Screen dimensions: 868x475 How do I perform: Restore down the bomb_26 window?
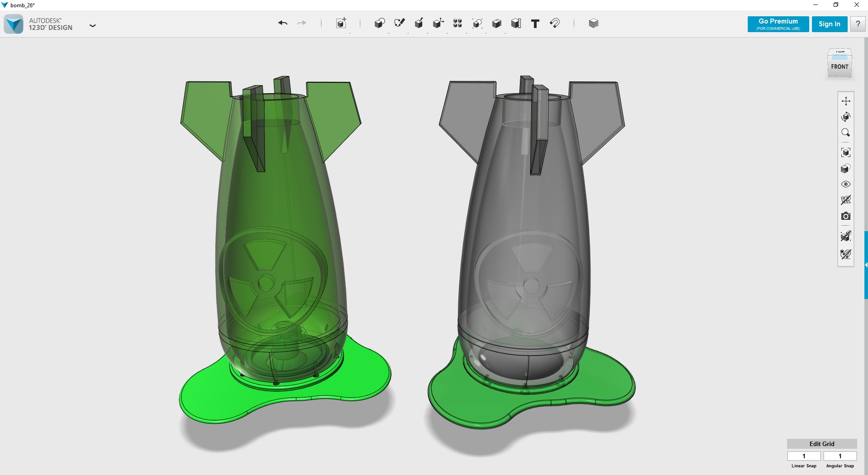(836, 5)
